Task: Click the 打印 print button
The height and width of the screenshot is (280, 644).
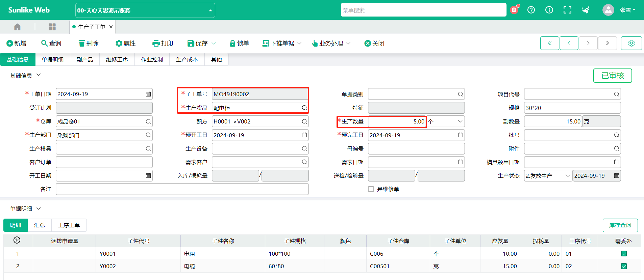Action: pos(163,43)
